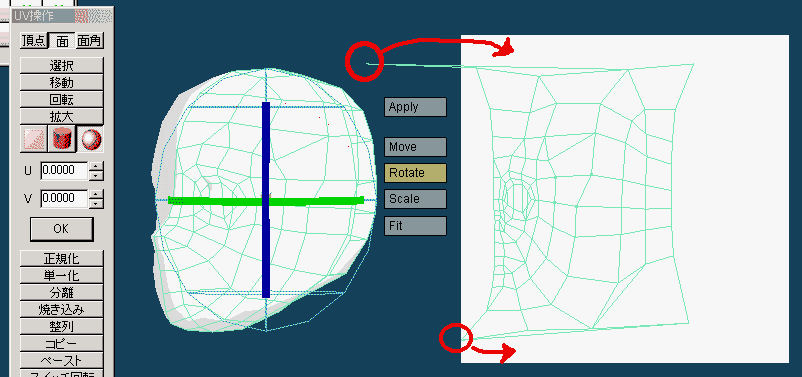
Task: Switch to 頂点 (vertex) mode
Action: [34, 41]
